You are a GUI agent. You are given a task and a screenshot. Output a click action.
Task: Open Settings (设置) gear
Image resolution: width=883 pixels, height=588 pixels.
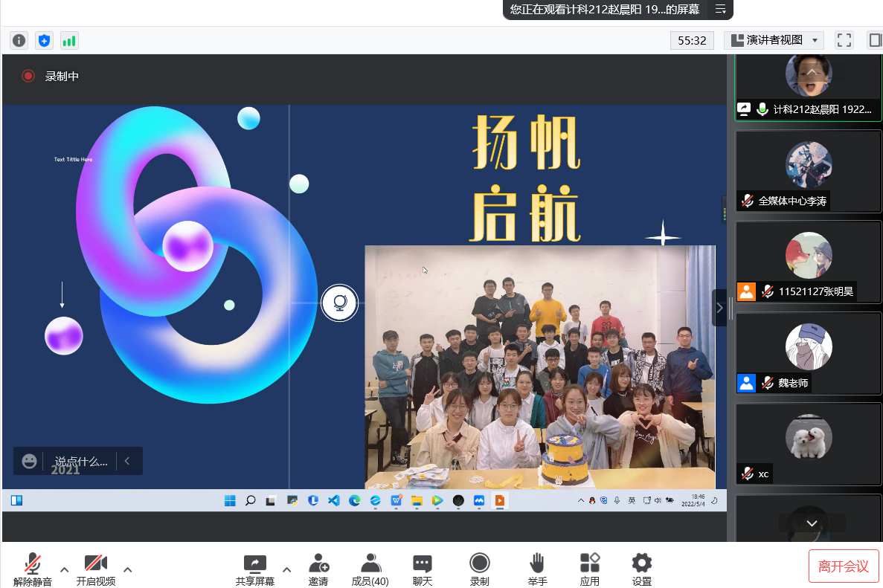(641, 569)
